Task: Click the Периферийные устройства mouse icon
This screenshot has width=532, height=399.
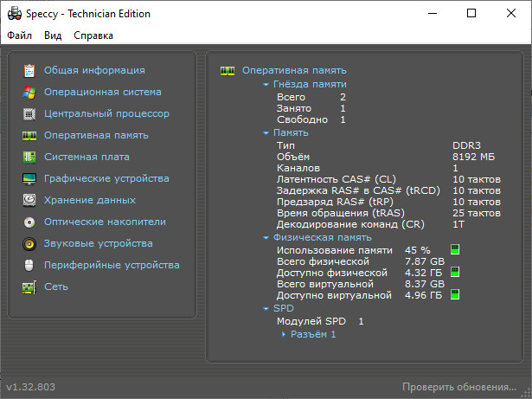Action: coord(29,265)
